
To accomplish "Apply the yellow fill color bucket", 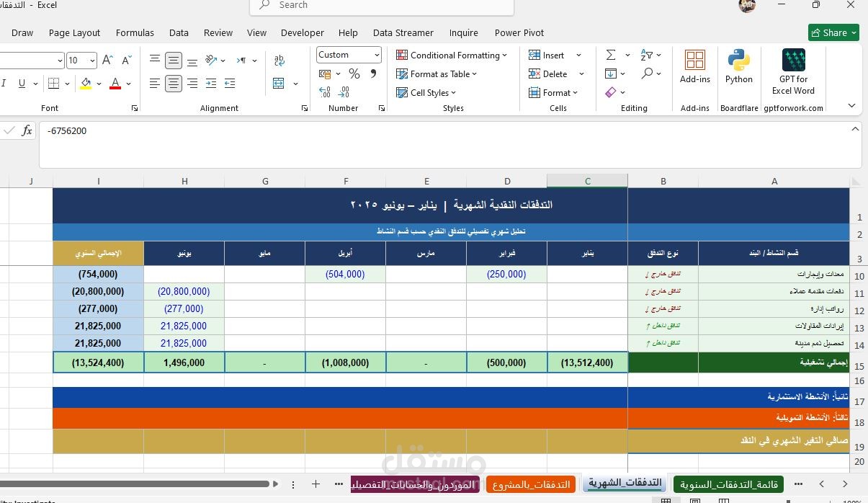I will tap(86, 84).
